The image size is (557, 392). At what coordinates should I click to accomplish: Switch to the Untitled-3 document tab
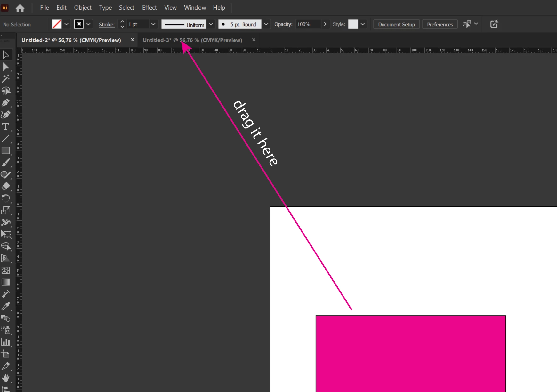pyautogui.click(x=192, y=40)
